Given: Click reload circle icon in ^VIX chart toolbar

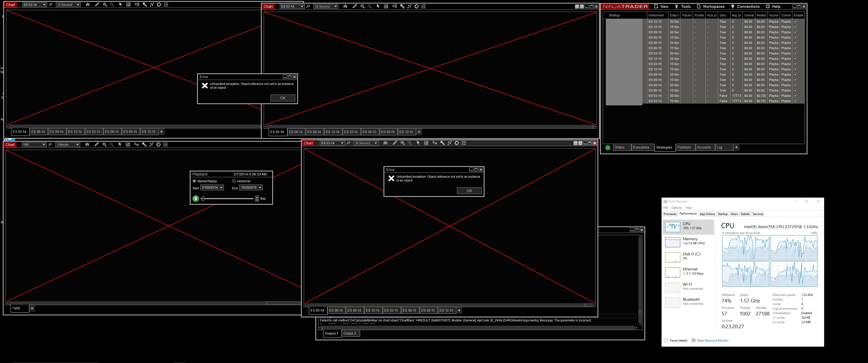Looking at the screenshot, I should 158,144.
